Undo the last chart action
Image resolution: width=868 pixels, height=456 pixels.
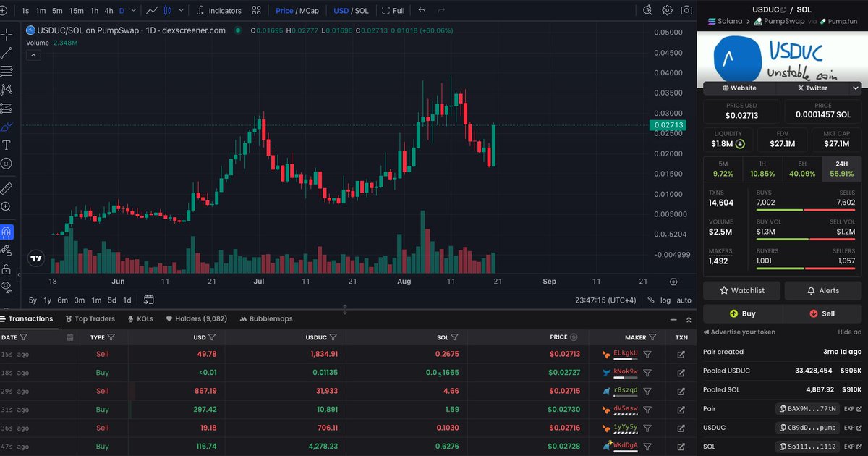tap(422, 11)
